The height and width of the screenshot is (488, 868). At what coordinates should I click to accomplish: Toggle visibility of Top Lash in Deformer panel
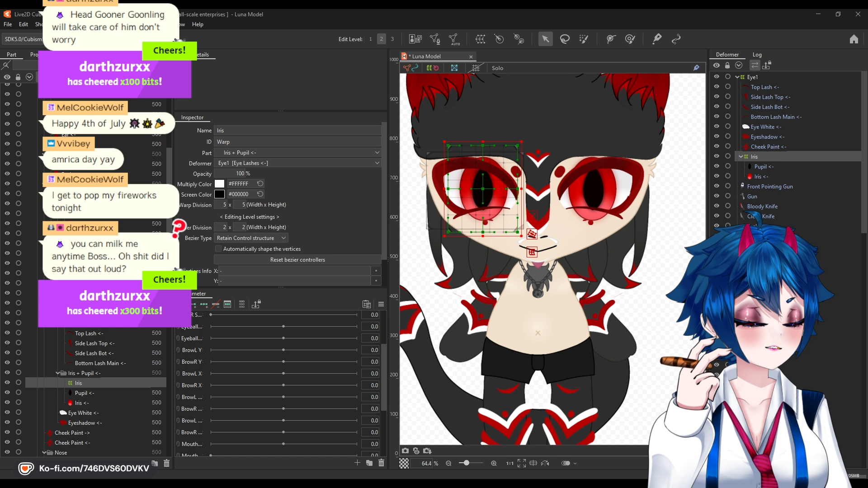coord(717,87)
